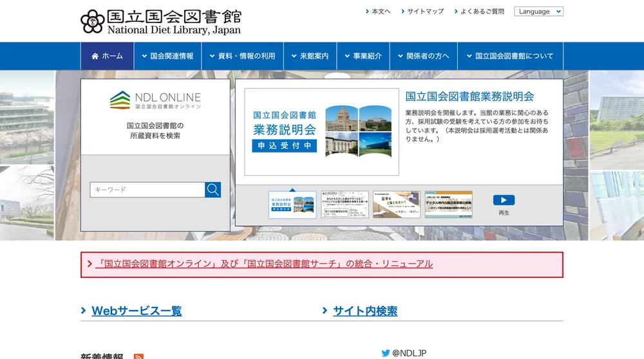Viewport: 644px width, 359px height.
Task: Go to the ホーム tab
Action: pyautogui.click(x=107, y=56)
